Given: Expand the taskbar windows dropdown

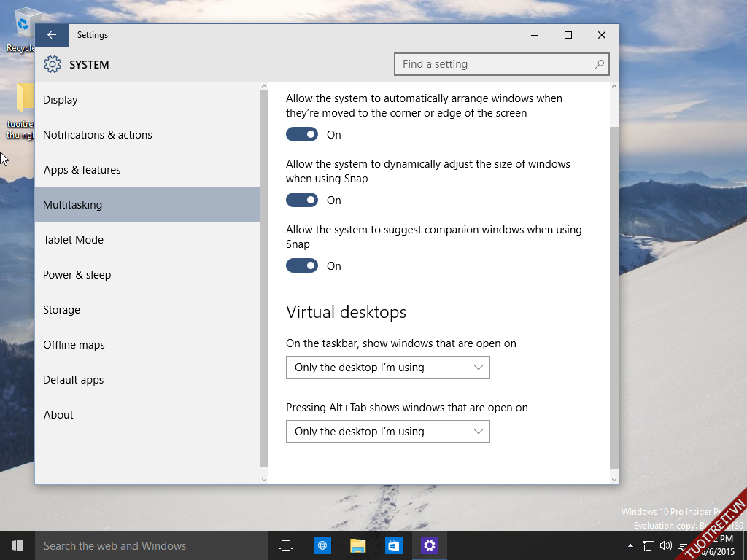Looking at the screenshot, I should tap(387, 367).
